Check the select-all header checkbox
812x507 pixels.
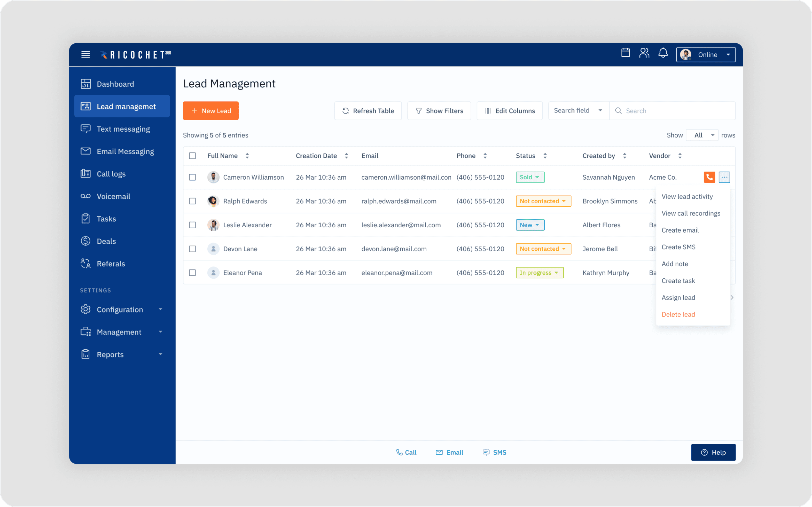pos(192,156)
